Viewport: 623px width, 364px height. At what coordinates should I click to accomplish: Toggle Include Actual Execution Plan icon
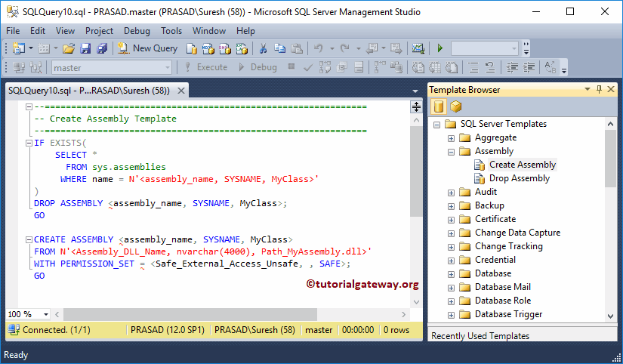(380, 68)
